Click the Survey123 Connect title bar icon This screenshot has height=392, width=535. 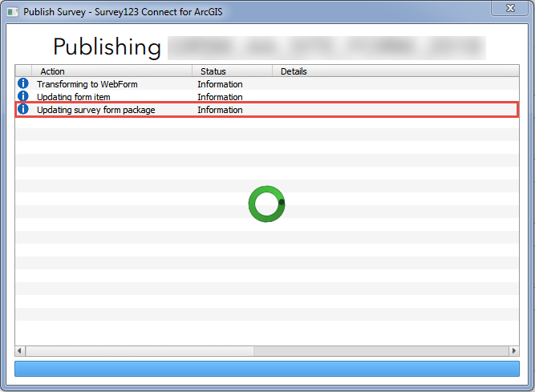pos(13,12)
